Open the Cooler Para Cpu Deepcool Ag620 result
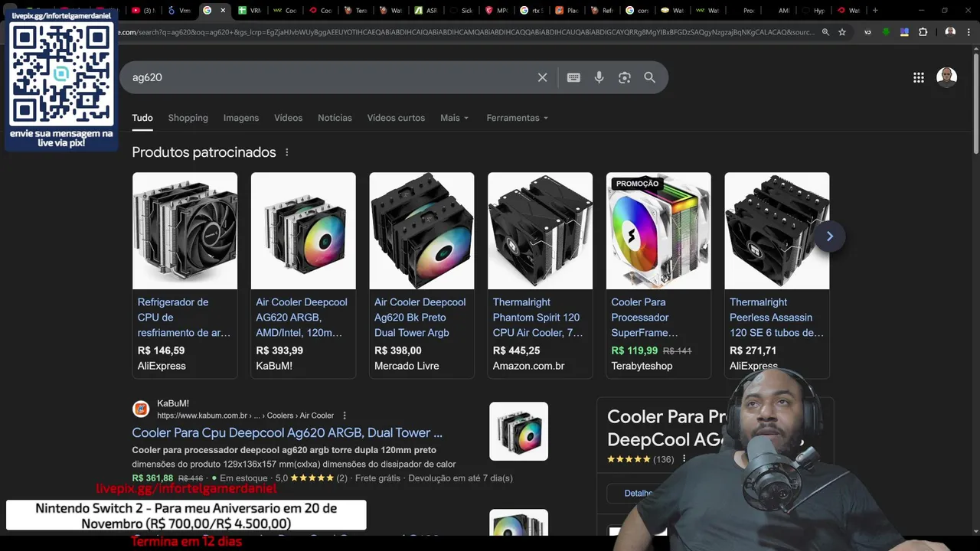 pos(287,432)
